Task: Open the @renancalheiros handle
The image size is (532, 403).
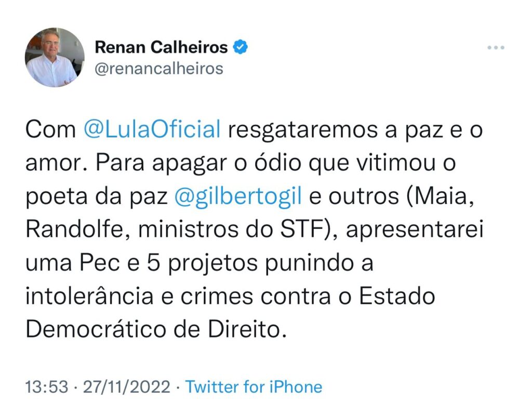Action: point(158,69)
